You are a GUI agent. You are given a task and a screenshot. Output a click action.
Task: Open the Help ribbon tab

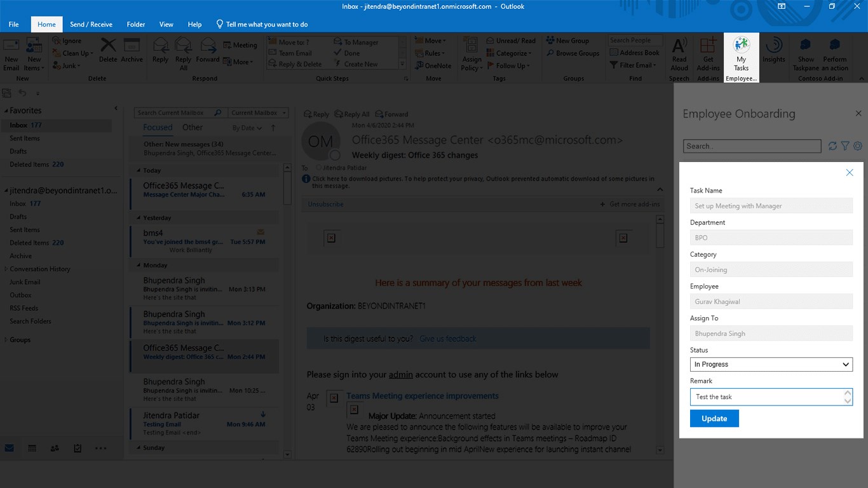194,24
